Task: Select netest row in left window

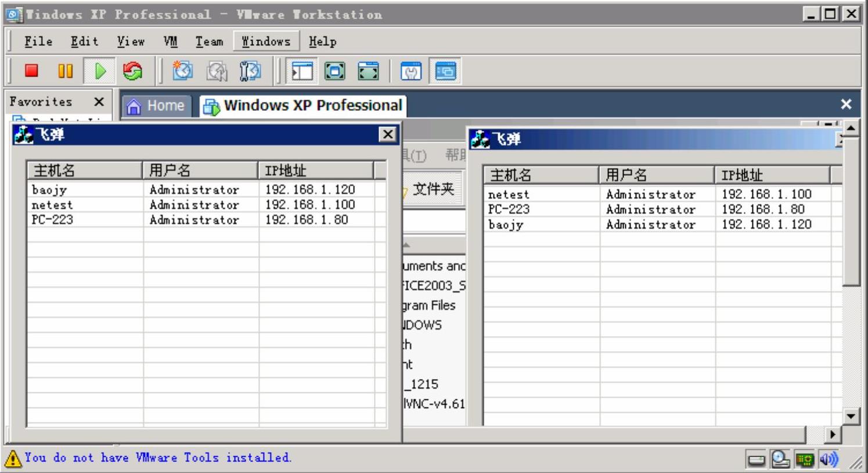Action: coord(206,205)
